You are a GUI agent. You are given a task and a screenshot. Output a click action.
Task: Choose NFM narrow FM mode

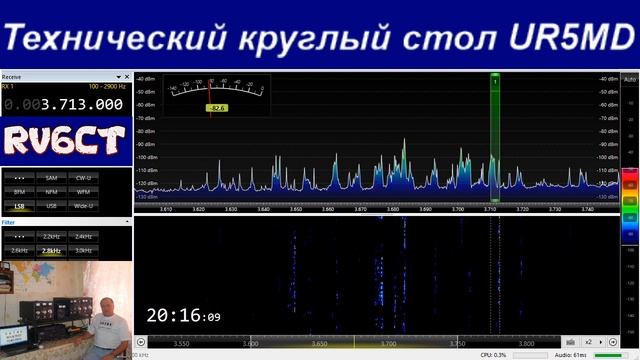pos(51,191)
